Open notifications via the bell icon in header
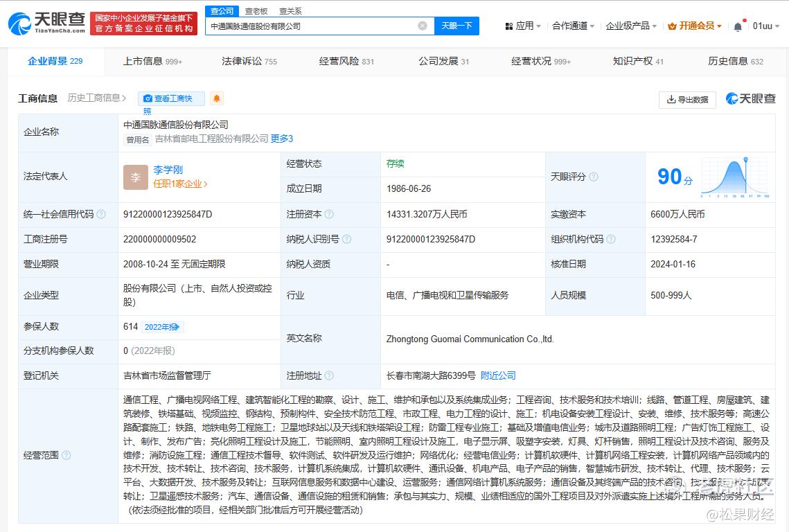This screenshot has width=789, height=532. coord(738,26)
